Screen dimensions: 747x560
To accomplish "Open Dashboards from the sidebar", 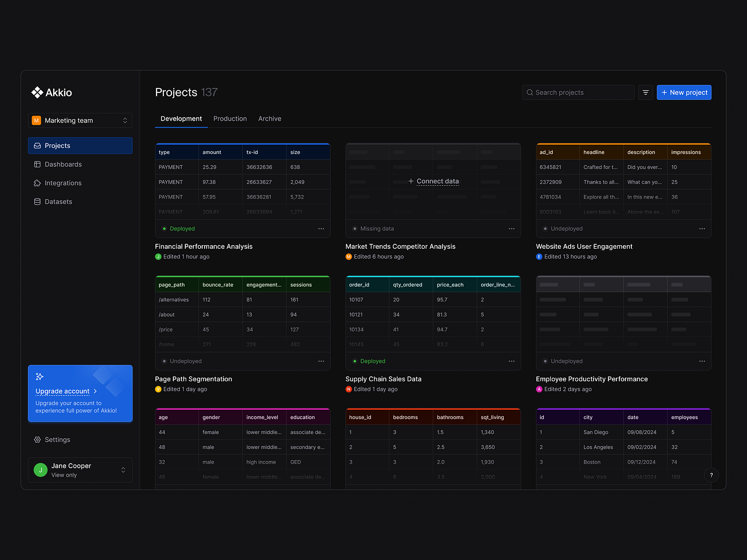I will 63,164.
